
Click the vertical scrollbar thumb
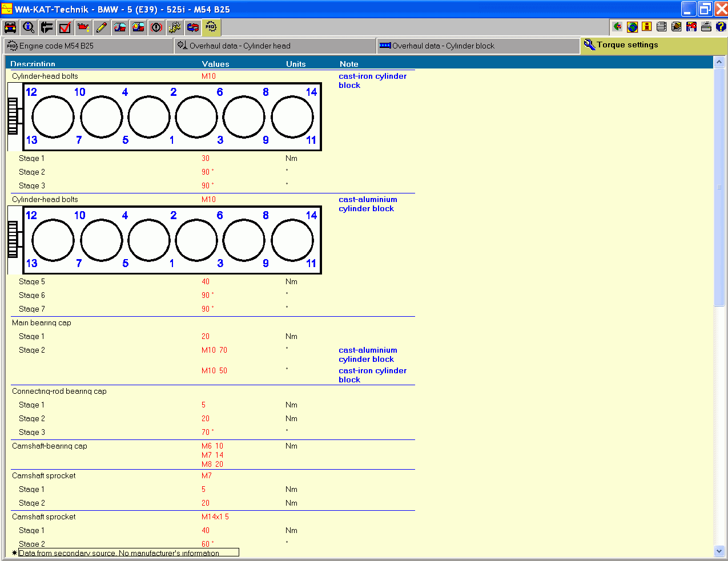click(x=719, y=187)
